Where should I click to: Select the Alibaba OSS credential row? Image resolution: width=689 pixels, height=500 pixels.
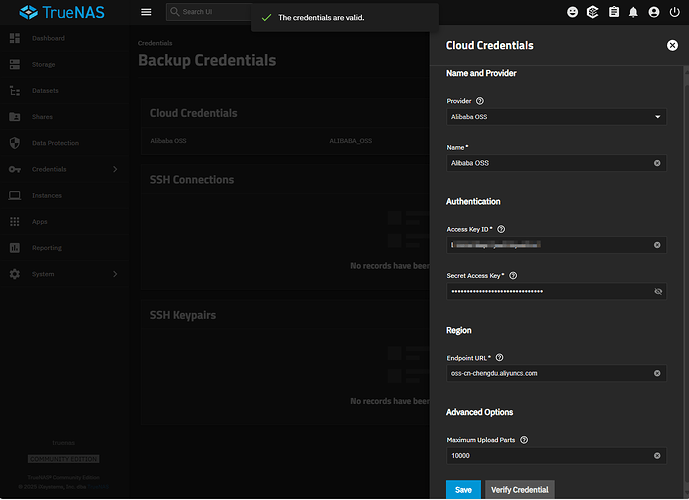tap(285, 141)
